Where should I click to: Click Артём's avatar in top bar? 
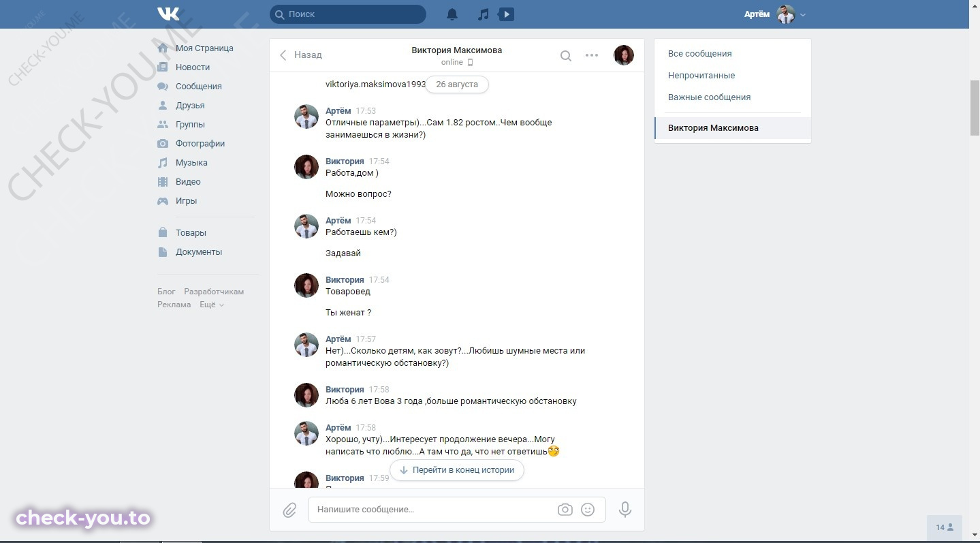click(x=786, y=14)
